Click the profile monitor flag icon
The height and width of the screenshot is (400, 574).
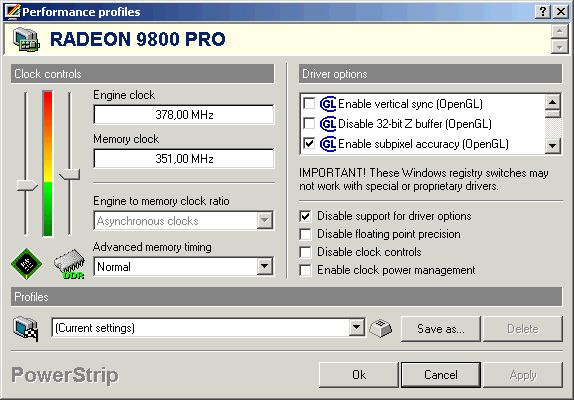(26, 329)
